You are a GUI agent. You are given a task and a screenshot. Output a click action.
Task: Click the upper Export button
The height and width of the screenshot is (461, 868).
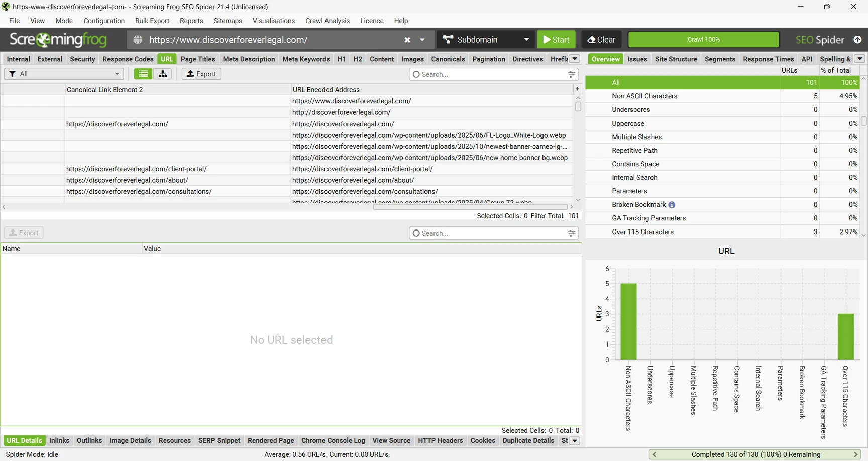[x=201, y=74]
